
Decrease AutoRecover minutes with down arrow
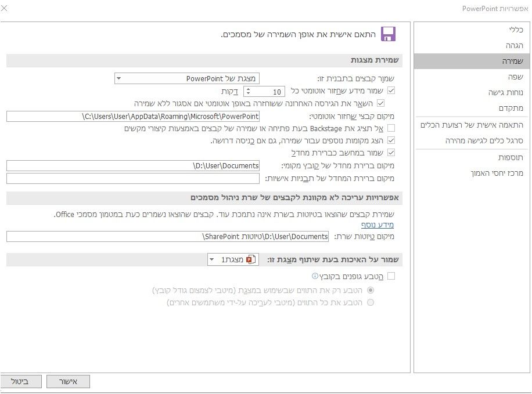pos(248,93)
